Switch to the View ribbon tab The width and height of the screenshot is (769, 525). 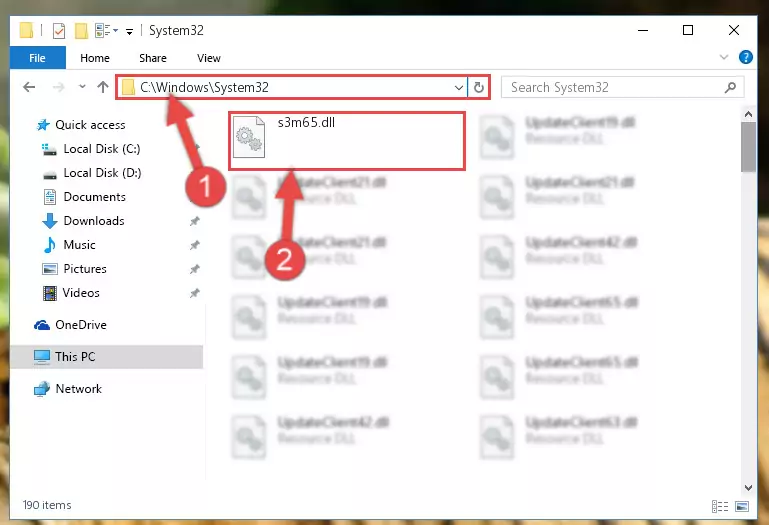[208, 58]
